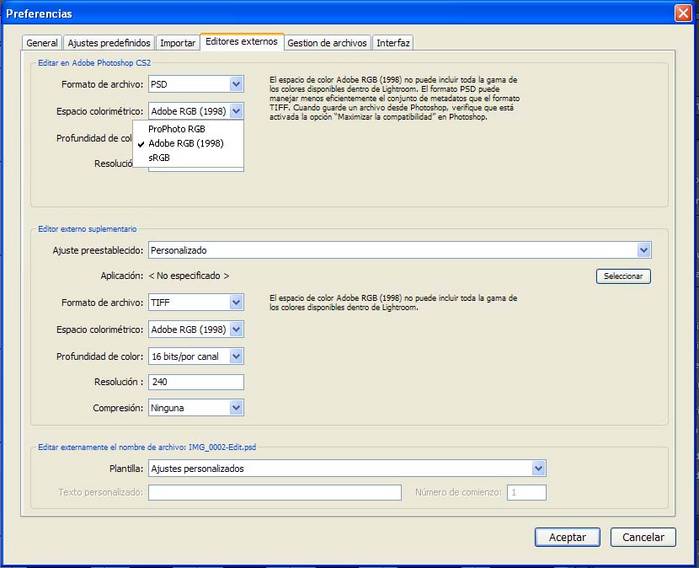Select the Editores externos tab
The width and height of the screenshot is (699, 568).
pos(242,42)
